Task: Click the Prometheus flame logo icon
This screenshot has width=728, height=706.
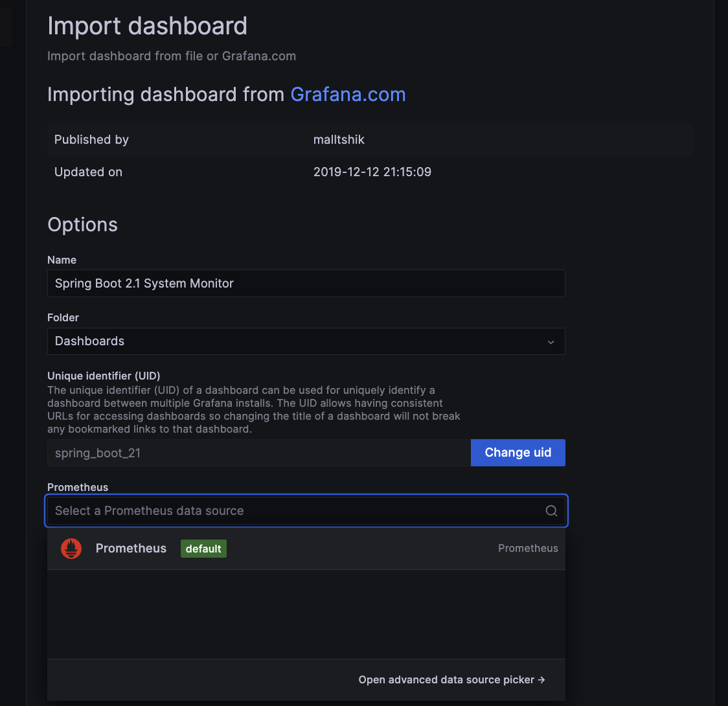Action: point(71,548)
